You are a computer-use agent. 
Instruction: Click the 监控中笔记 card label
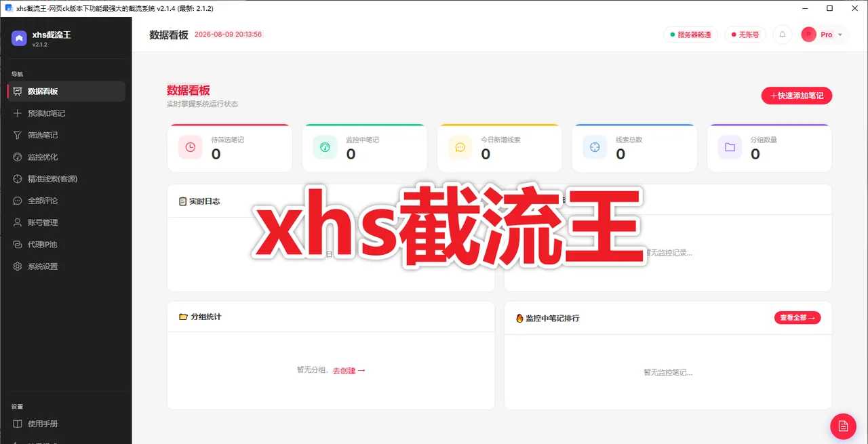click(x=363, y=140)
